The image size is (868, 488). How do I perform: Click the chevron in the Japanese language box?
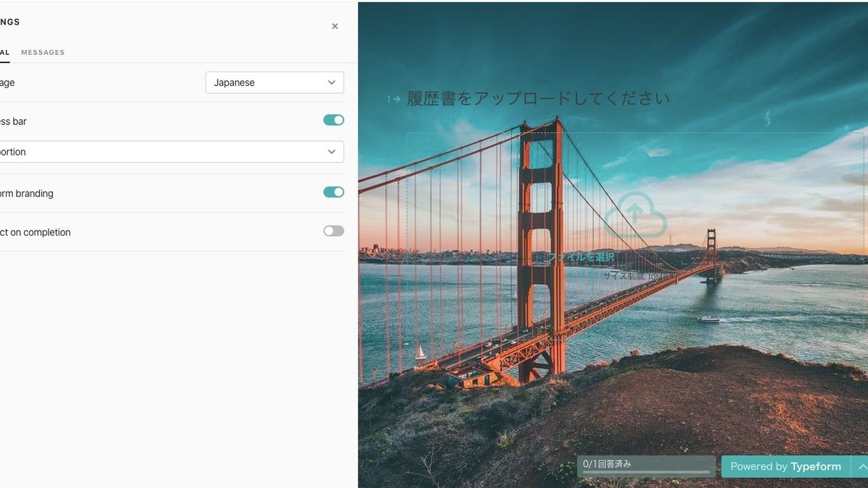[x=331, y=82]
